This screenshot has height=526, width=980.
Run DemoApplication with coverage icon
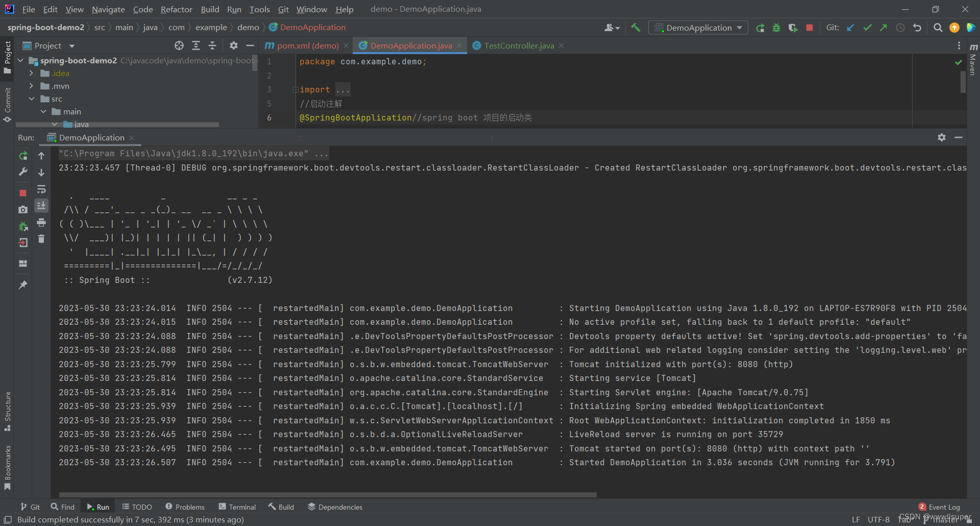793,28
